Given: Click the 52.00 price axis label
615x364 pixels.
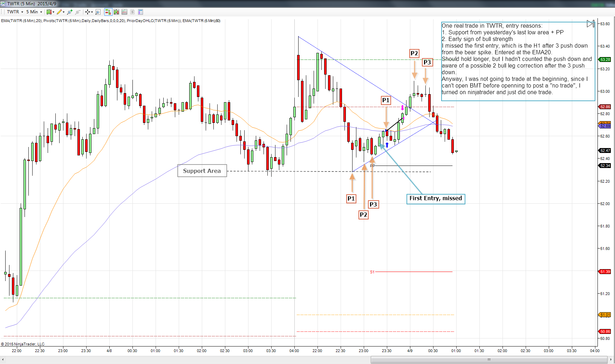Looking at the screenshot, I should coord(605,204).
